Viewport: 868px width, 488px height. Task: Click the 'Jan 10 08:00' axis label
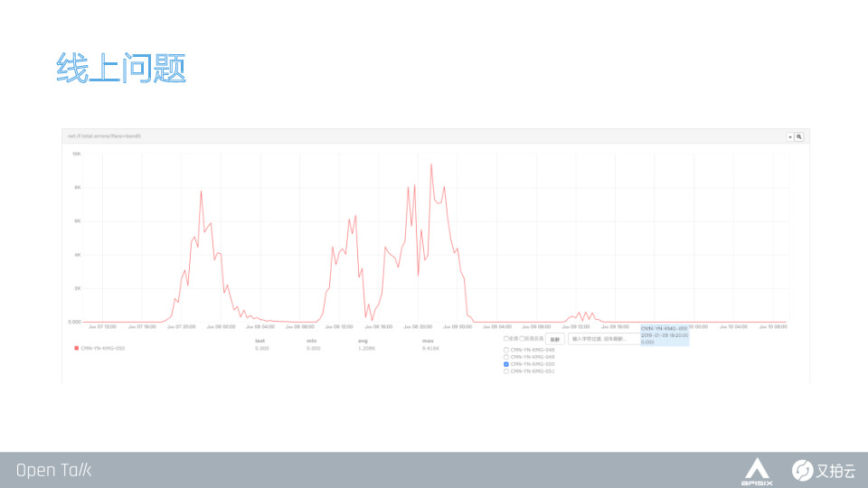click(773, 327)
